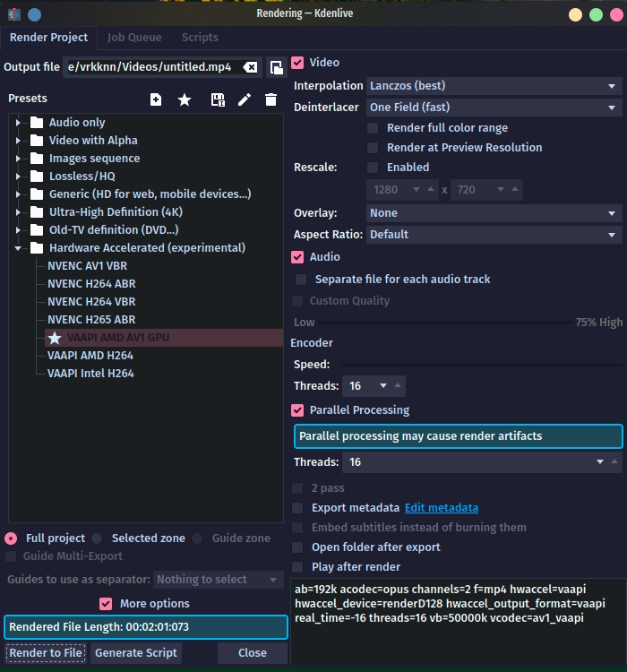627x672 pixels.
Task: Click the blue circle title bar button
Action: [35, 14]
